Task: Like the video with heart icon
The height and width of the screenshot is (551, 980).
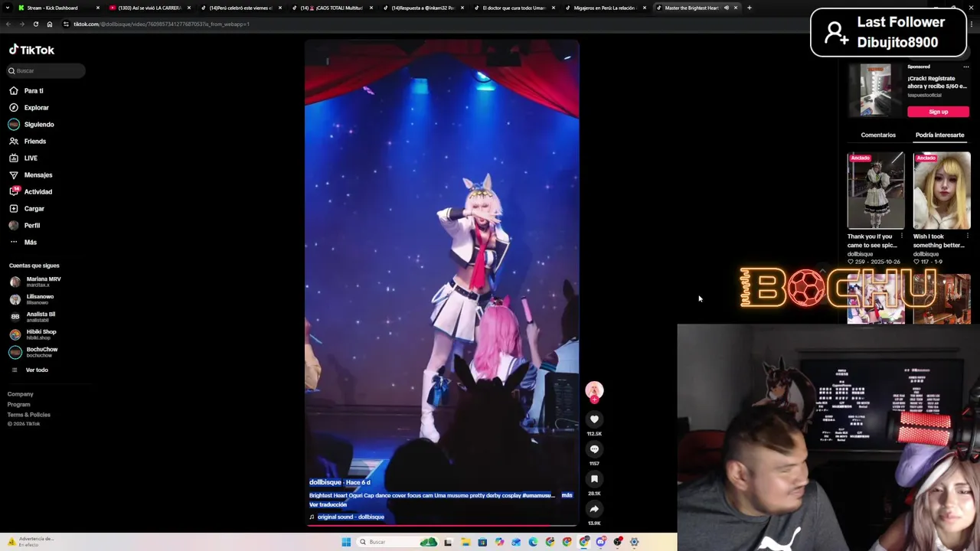Action: [594, 419]
